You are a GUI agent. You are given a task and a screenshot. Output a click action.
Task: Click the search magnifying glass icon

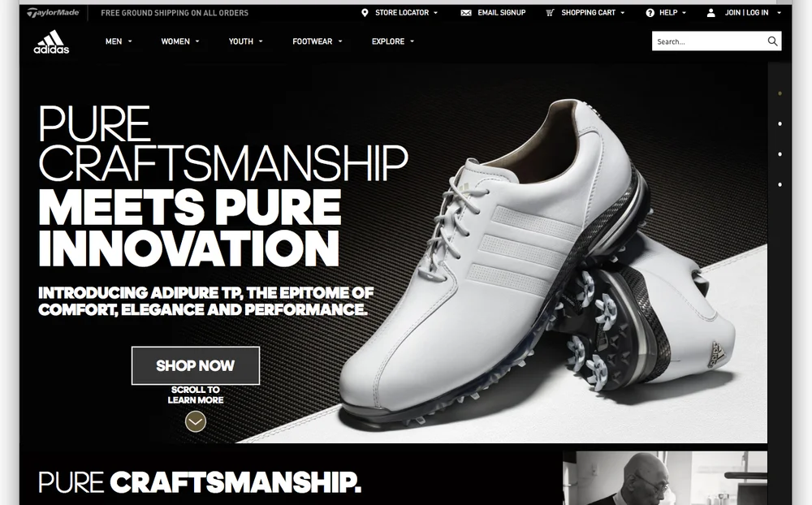(772, 41)
